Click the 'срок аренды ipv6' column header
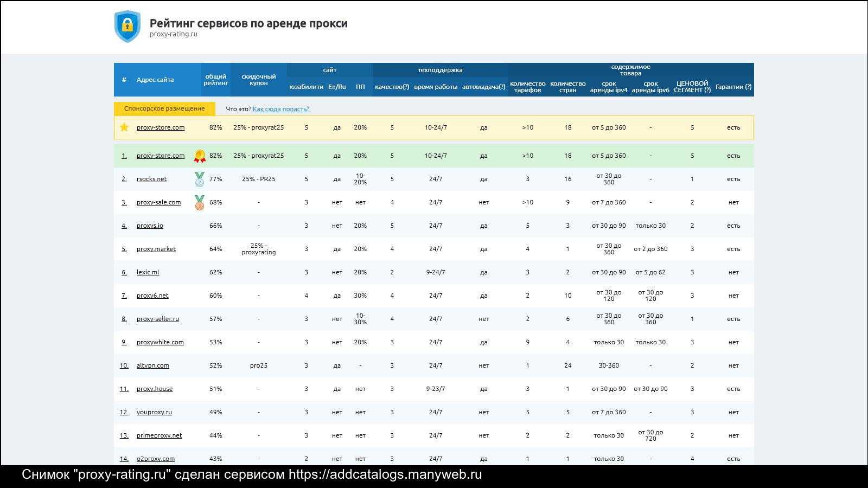The width and height of the screenshot is (868, 488). tap(650, 87)
